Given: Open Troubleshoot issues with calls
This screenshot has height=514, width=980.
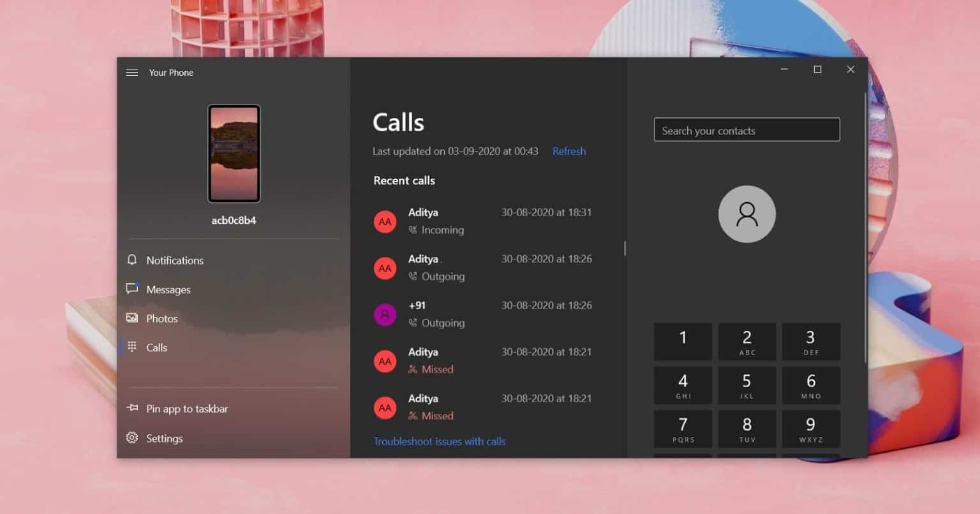Looking at the screenshot, I should [439, 441].
